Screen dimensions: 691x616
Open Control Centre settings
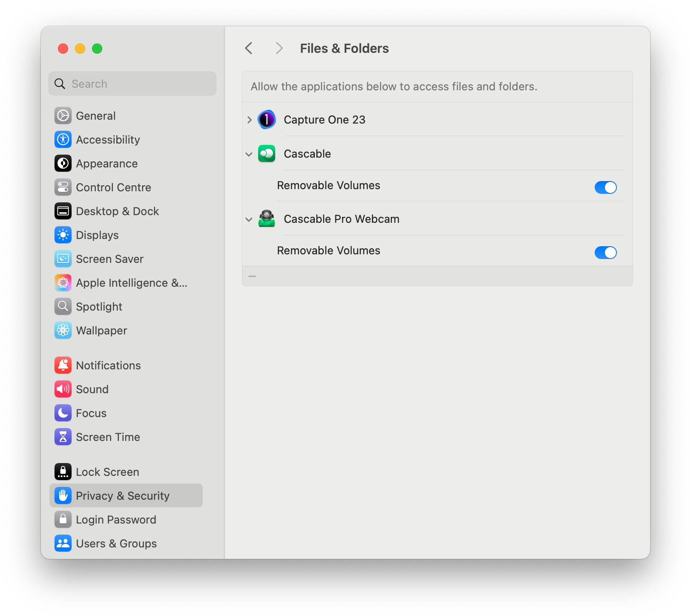click(x=113, y=187)
